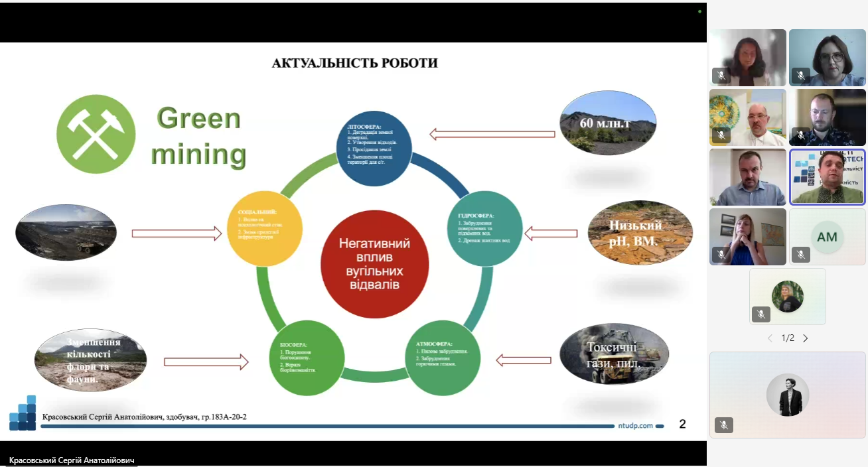Screen dimensions: 868x467
Task: Click the crossed hammers Green mining logo
Action: [95, 134]
